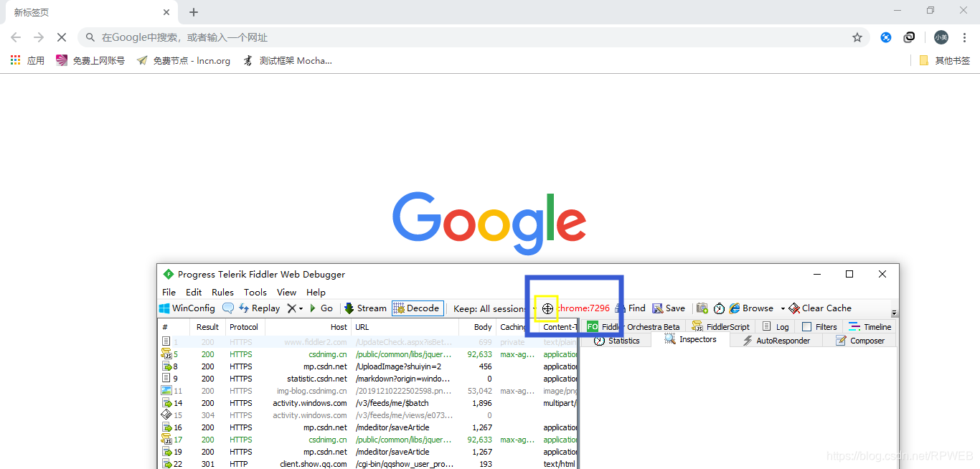Switch to the Timeline tab
980x469 pixels.
pyautogui.click(x=870, y=327)
